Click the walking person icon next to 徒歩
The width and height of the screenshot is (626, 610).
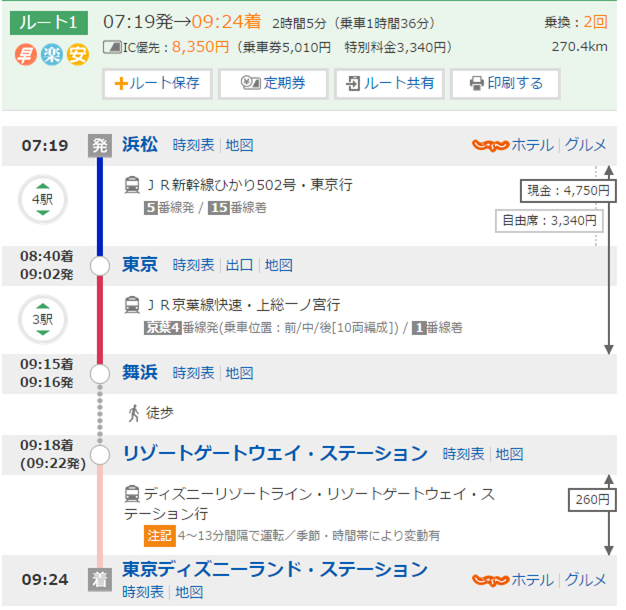(132, 413)
